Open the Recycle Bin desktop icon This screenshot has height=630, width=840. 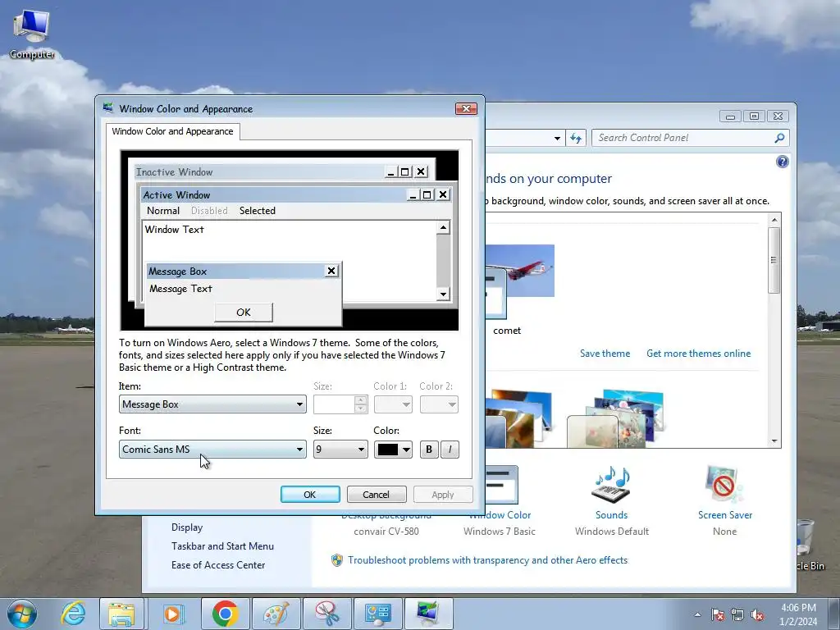click(808, 544)
